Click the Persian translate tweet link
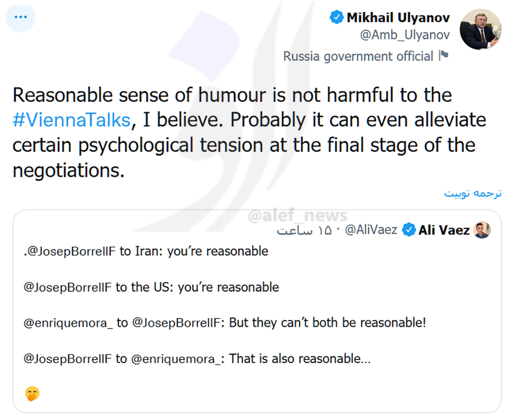Image resolution: width=513 pixels, height=420 pixels. tap(473, 194)
